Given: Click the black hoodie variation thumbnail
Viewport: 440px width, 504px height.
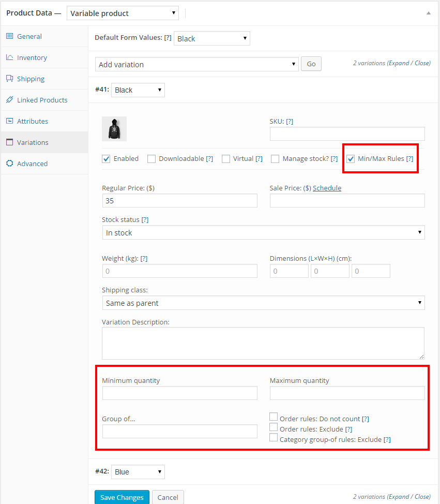Looking at the screenshot, I should tap(114, 129).
